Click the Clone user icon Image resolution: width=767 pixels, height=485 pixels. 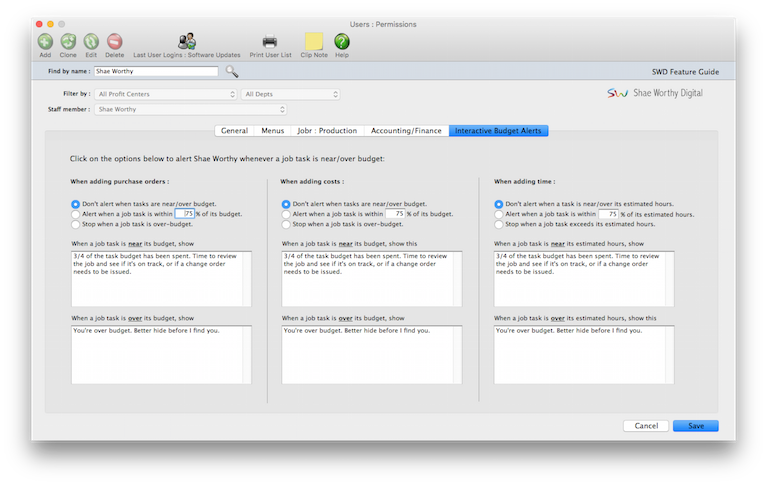point(68,41)
